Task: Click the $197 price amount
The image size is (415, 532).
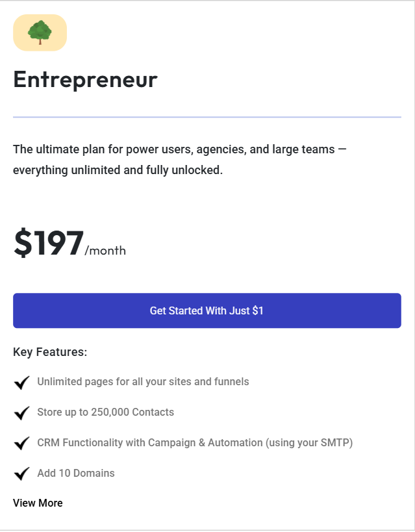Action: (x=49, y=243)
